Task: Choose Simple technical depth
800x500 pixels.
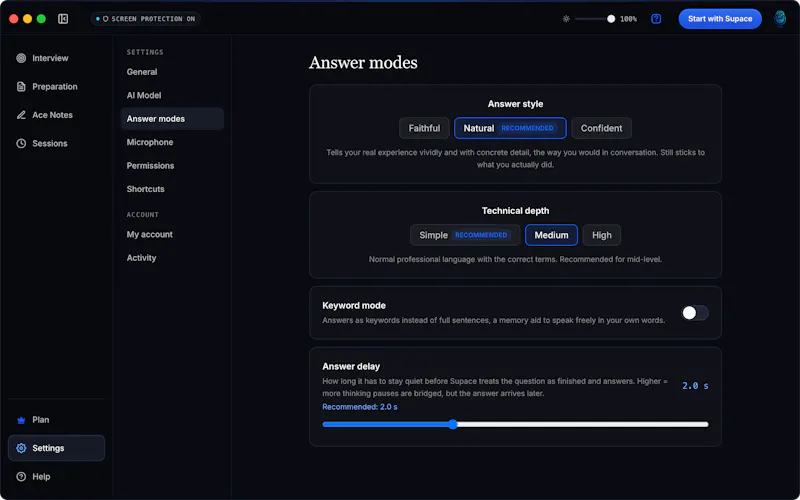Action: [465, 235]
